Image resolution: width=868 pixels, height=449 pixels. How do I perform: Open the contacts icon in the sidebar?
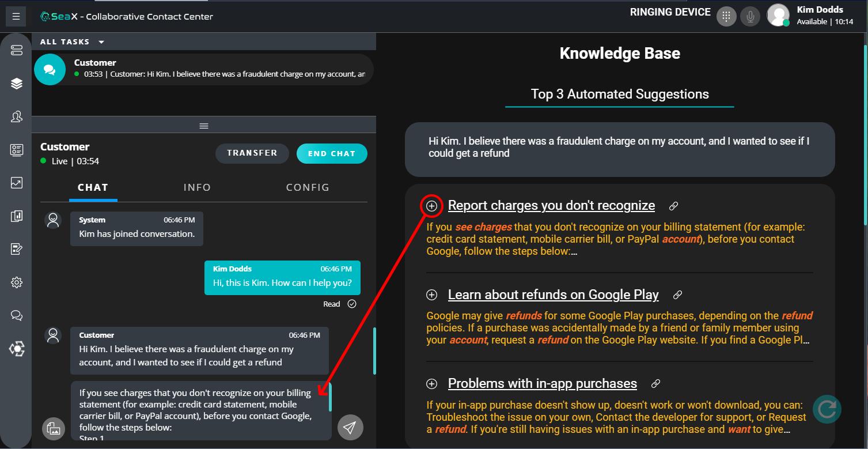click(16, 117)
